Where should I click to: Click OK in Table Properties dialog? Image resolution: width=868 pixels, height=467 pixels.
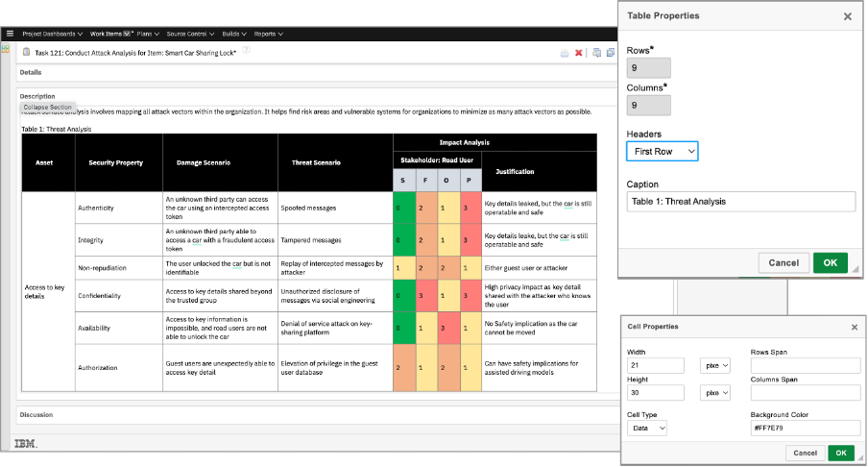click(830, 262)
